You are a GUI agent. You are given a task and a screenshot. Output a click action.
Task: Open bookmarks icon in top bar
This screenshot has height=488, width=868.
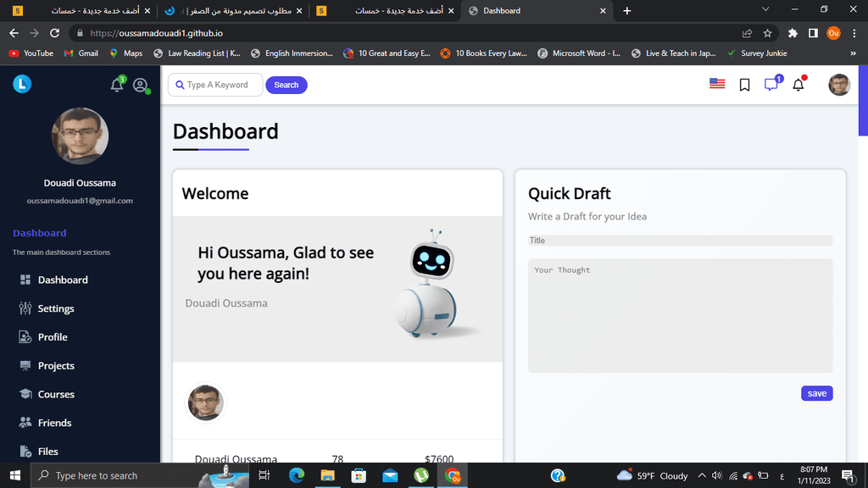point(744,85)
